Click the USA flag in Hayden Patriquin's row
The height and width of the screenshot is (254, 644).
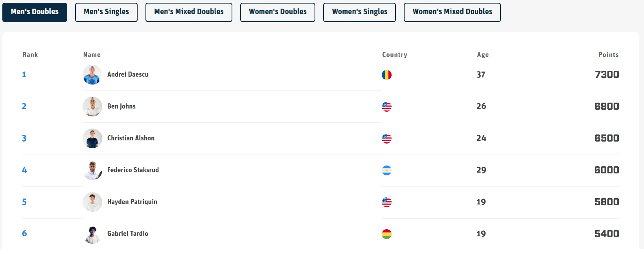click(x=386, y=202)
